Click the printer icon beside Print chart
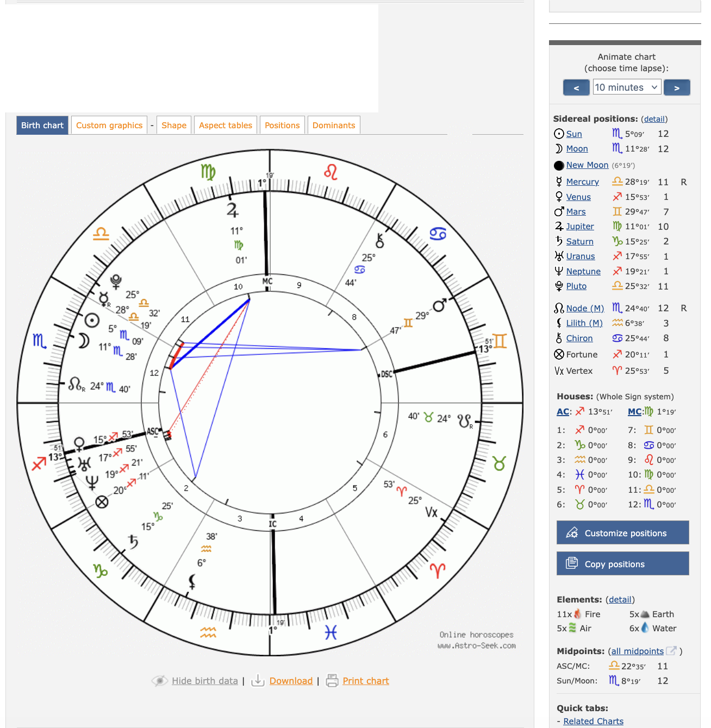Screen dimensions: 711x728 (x=332, y=681)
